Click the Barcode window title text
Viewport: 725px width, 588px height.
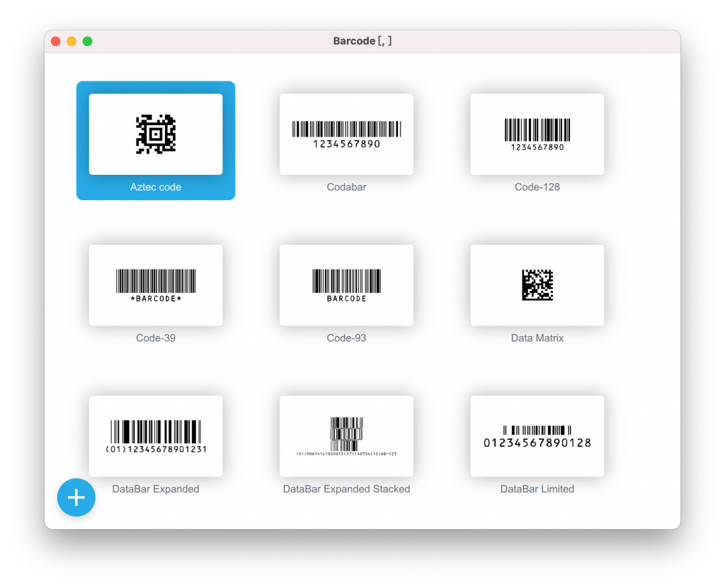click(362, 41)
